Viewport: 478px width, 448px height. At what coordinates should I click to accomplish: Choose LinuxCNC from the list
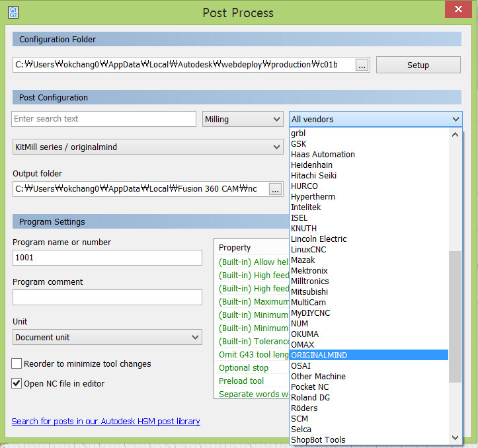click(369, 250)
